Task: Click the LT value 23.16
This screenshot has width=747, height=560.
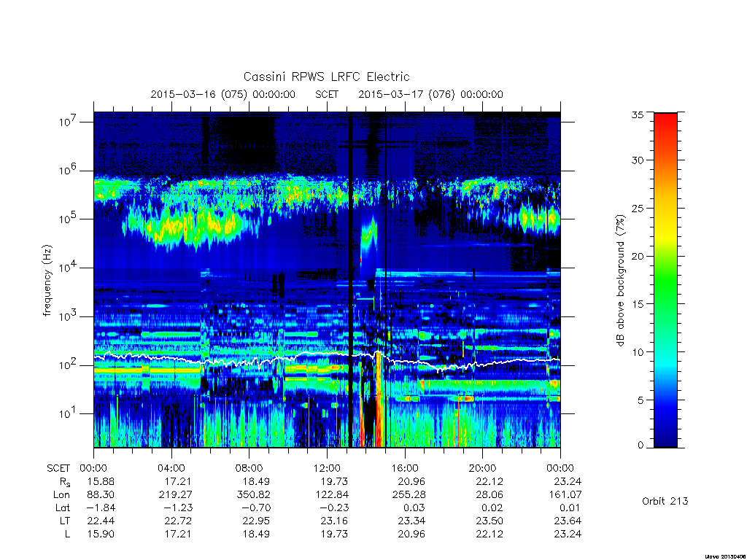Action: (334, 521)
